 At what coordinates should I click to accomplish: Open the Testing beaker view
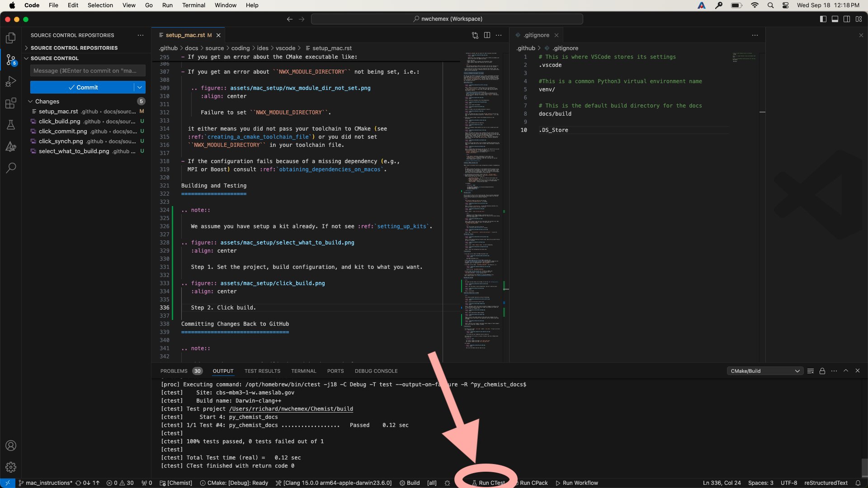11,125
